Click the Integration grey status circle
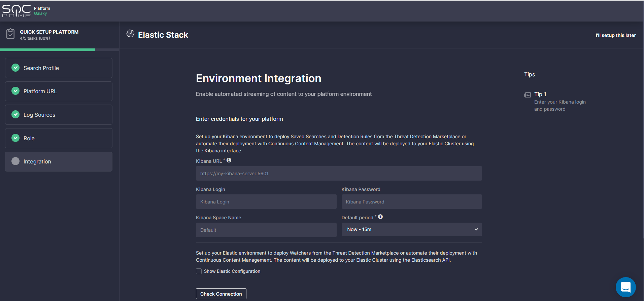644x301 pixels. coord(15,161)
